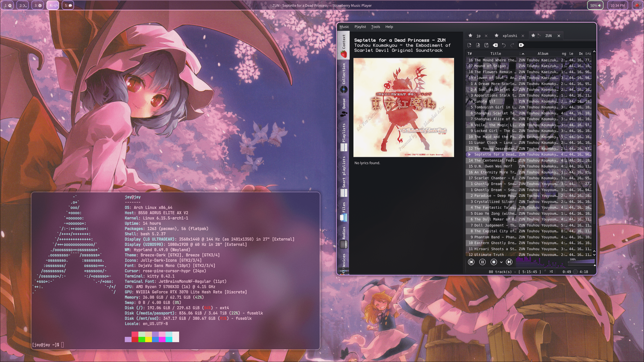This screenshot has width=644, height=362.
Task: Switch to the xploshi playlist tab
Action: point(510,36)
